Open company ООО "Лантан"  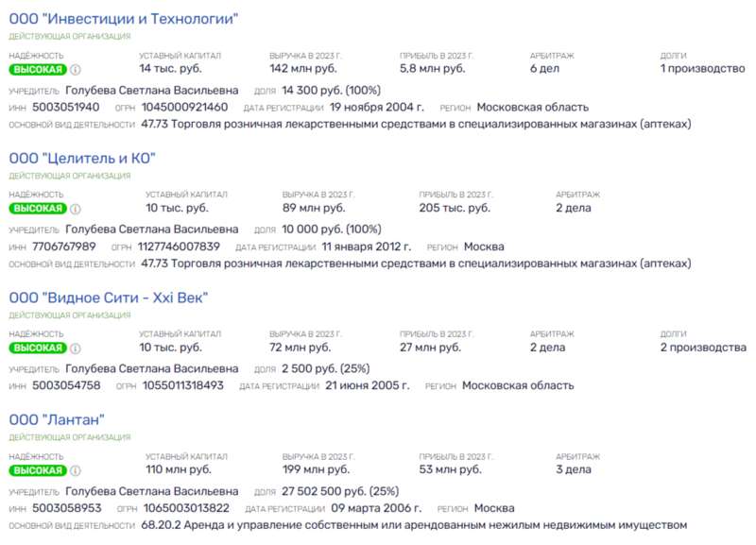(x=57, y=419)
